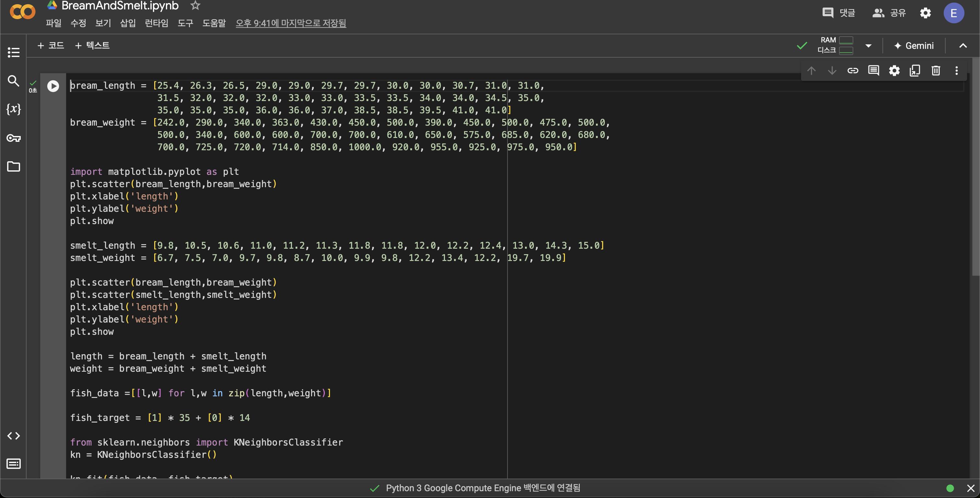Open the 런타임 menu
This screenshot has height=498, width=980.
click(x=156, y=23)
